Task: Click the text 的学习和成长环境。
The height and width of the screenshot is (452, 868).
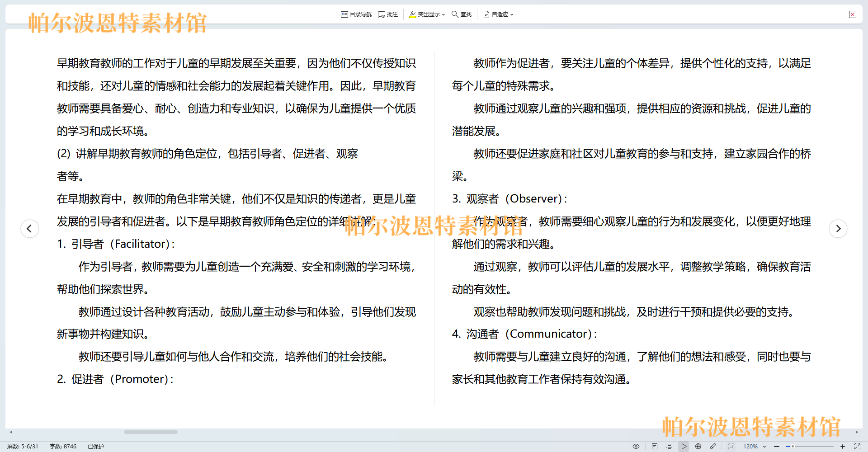Action: [x=103, y=131]
